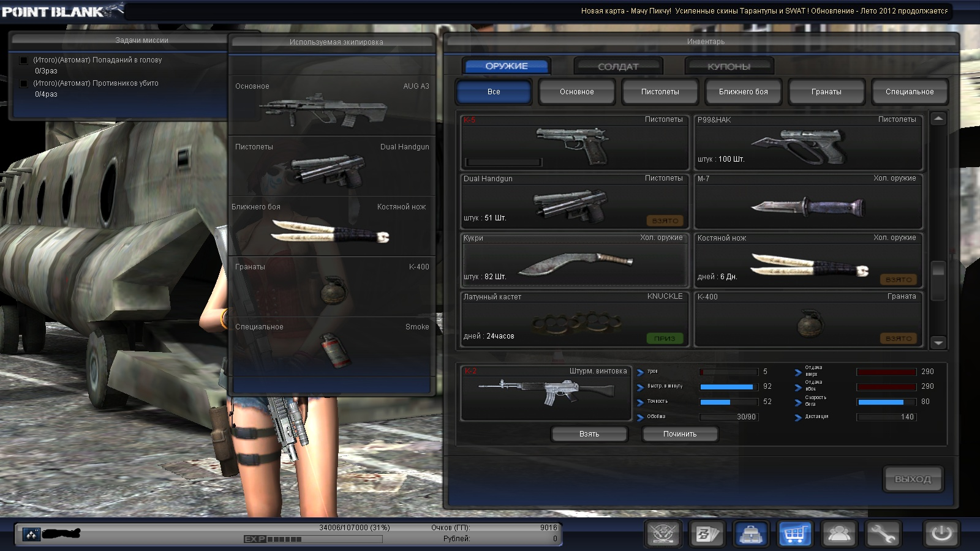Click the rank badge beside player name
980x551 pixels.
point(31,534)
